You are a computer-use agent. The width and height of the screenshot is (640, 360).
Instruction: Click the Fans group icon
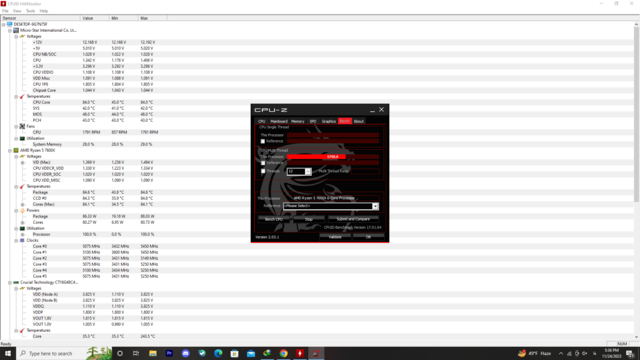tap(22, 127)
